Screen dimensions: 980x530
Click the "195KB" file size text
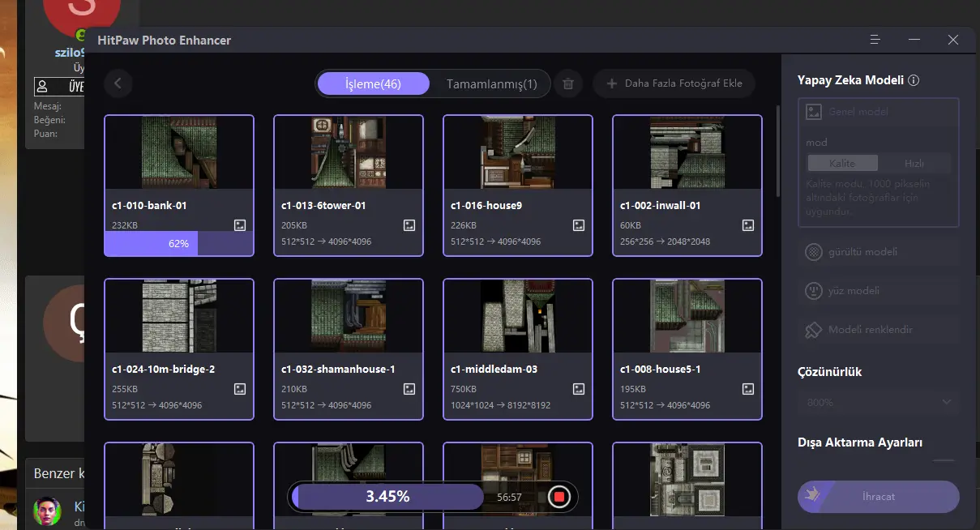[x=632, y=389]
